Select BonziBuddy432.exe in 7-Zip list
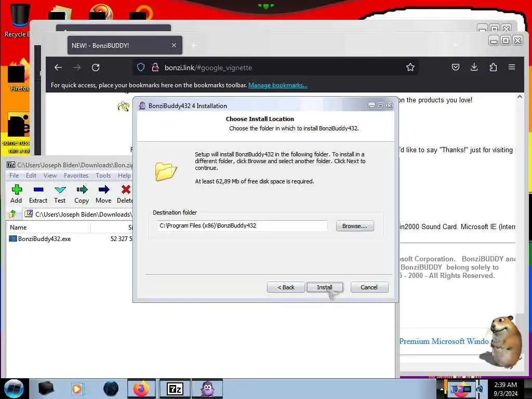The height and width of the screenshot is (399, 532). [x=45, y=239]
